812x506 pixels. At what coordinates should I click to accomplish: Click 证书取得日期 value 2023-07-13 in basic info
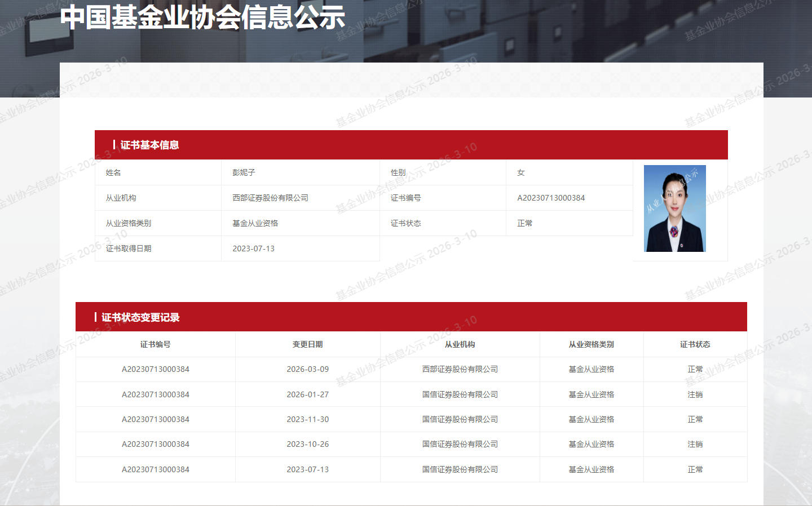tap(253, 248)
